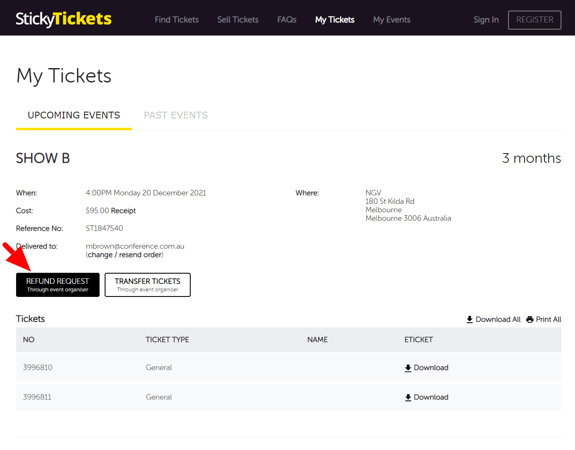Image resolution: width=575 pixels, height=450 pixels.
Task: Click download icon for ticket 3996811
Action: [408, 398]
